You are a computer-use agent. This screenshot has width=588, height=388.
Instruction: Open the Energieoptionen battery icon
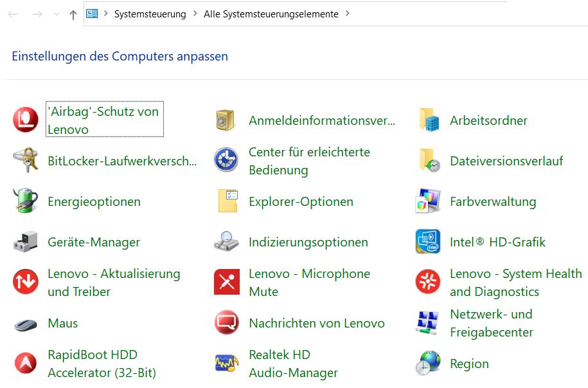coord(26,201)
